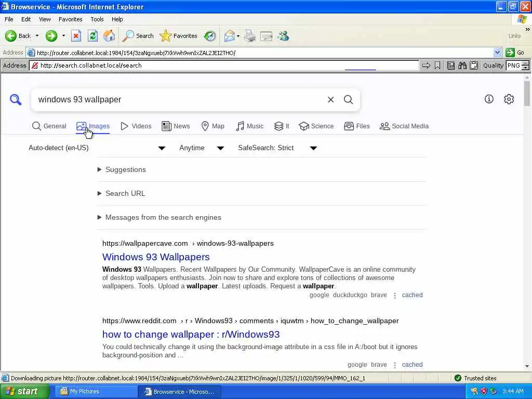
Task: Expand the Search URL section
Action: coord(122,193)
